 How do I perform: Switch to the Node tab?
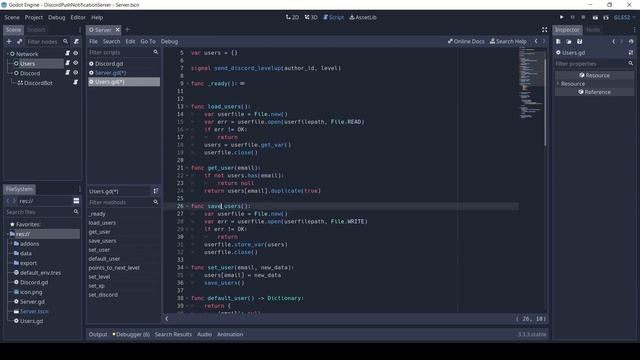tap(593, 30)
